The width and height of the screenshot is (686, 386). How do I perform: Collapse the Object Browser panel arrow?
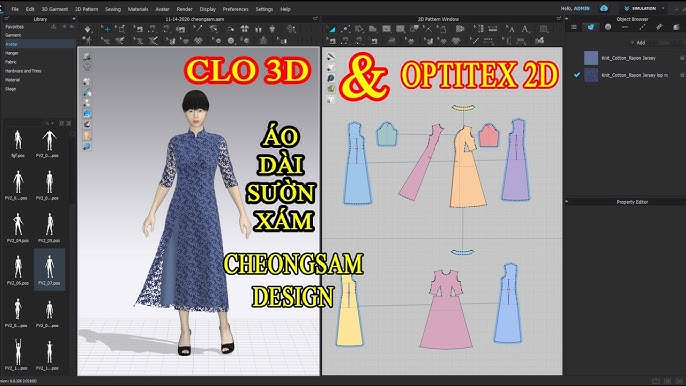click(567, 19)
